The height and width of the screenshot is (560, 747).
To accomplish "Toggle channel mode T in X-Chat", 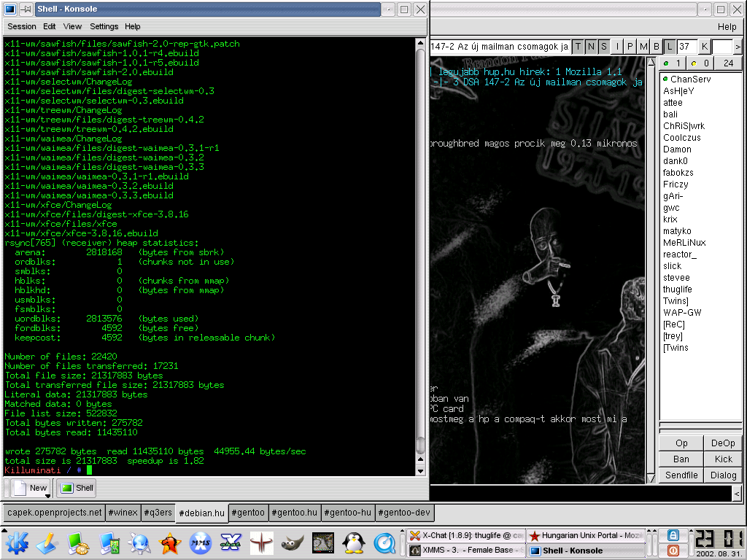I will [x=578, y=46].
